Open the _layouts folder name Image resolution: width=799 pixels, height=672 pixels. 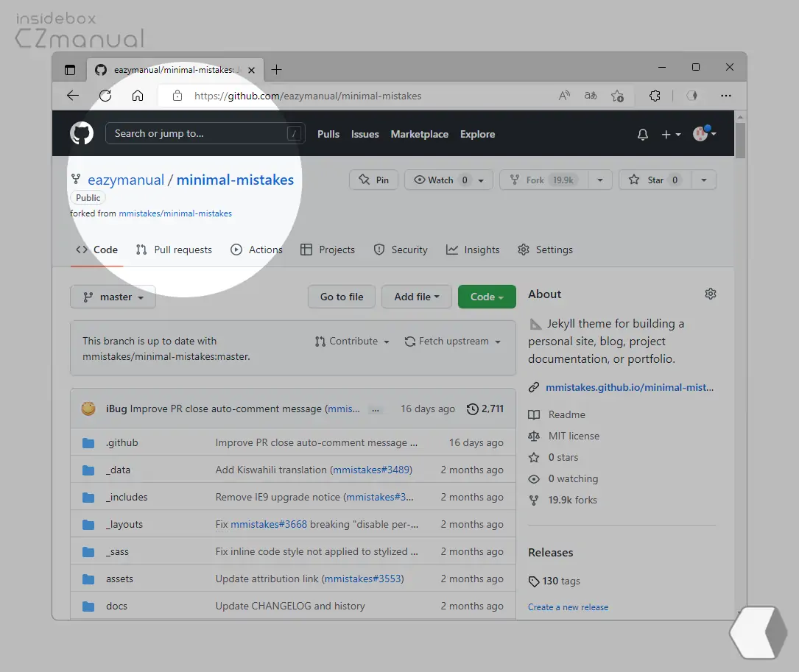tap(124, 524)
